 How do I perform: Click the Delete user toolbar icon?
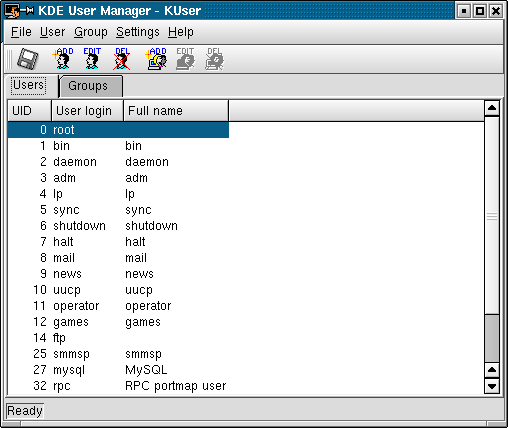coord(121,59)
